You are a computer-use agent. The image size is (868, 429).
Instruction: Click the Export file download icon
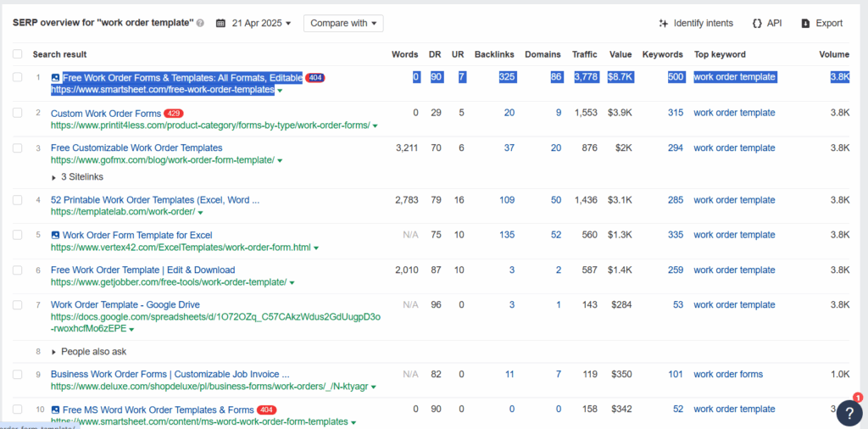coord(805,23)
